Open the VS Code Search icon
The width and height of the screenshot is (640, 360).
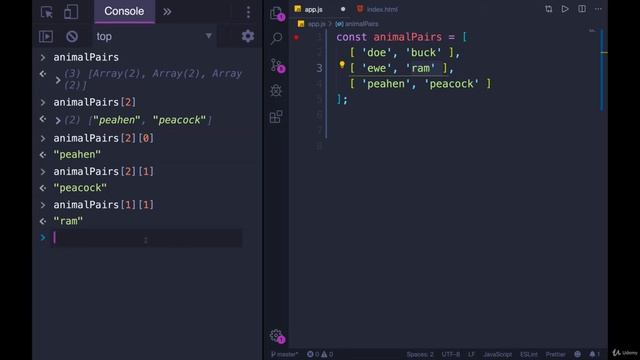coord(276,39)
